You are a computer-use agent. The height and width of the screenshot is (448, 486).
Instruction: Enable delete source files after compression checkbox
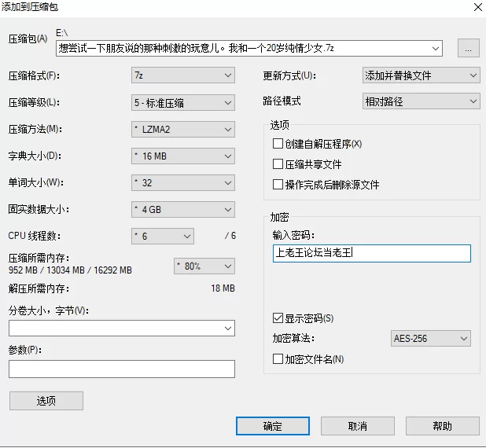[x=278, y=185]
